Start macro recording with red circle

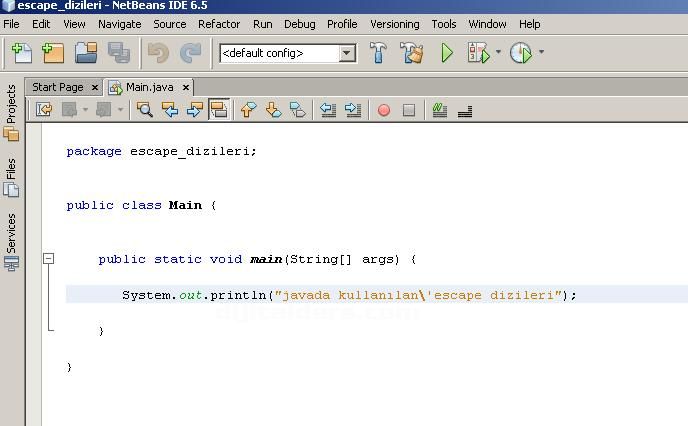(x=383, y=110)
